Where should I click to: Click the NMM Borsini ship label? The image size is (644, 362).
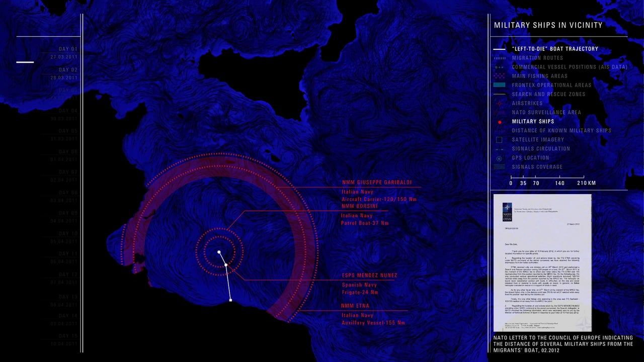361,207
